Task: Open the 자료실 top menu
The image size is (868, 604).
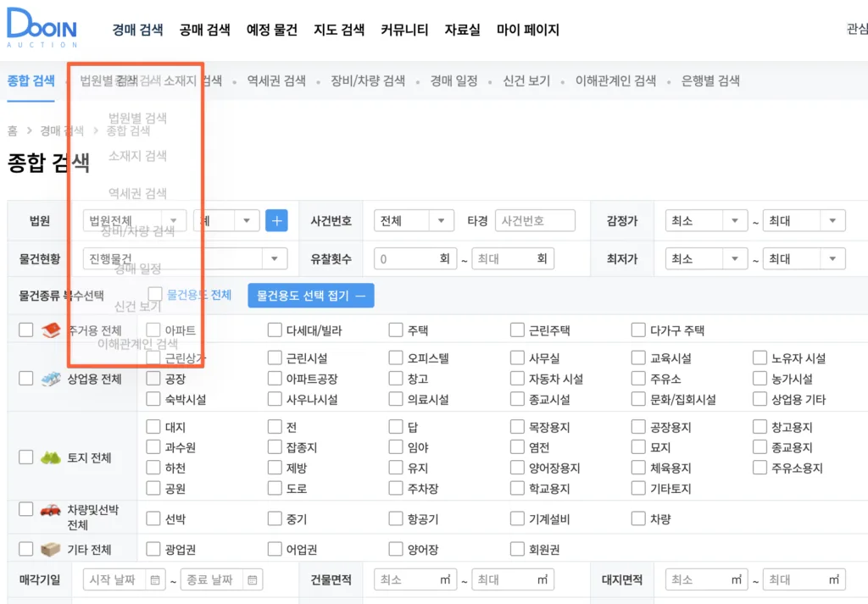Action: point(462,30)
